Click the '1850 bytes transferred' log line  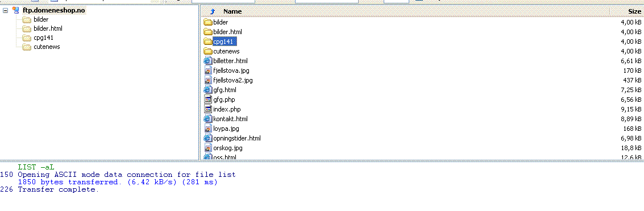(118, 182)
